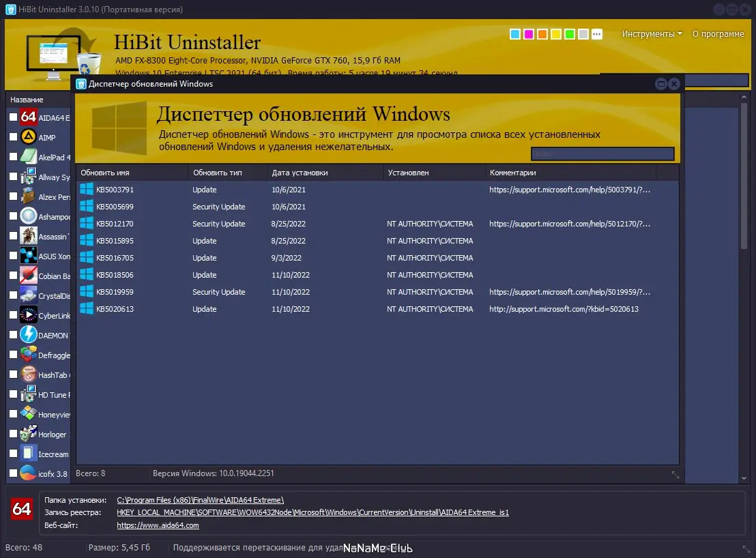Sort by Комментарии column header
The width and height of the screenshot is (756, 558).
pos(571,173)
